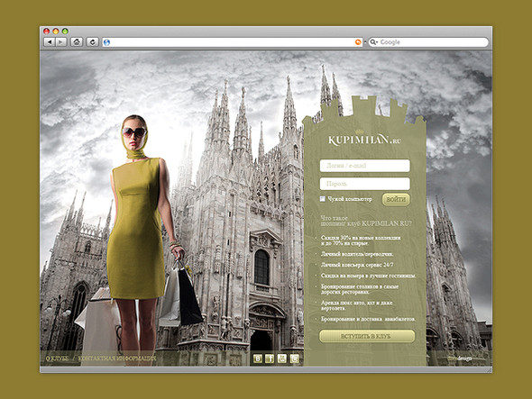Click the ВСТУПИТЬ В КЛУБ button
Image resolution: width=532 pixels, height=399 pixels.
[x=367, y=336]
